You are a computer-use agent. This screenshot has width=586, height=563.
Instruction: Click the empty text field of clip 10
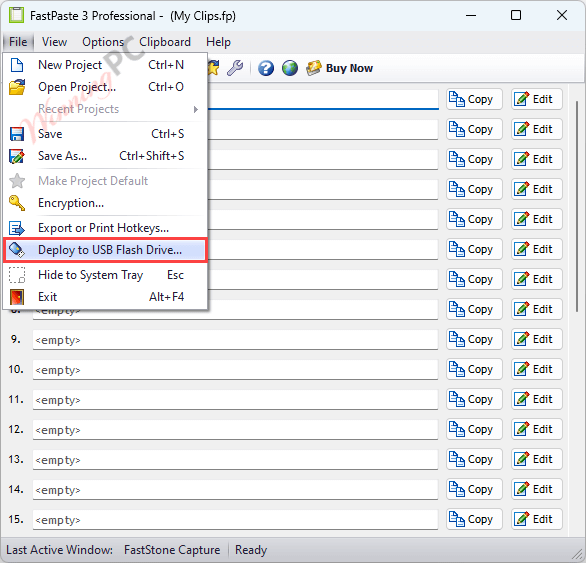[x=235, y=370]
